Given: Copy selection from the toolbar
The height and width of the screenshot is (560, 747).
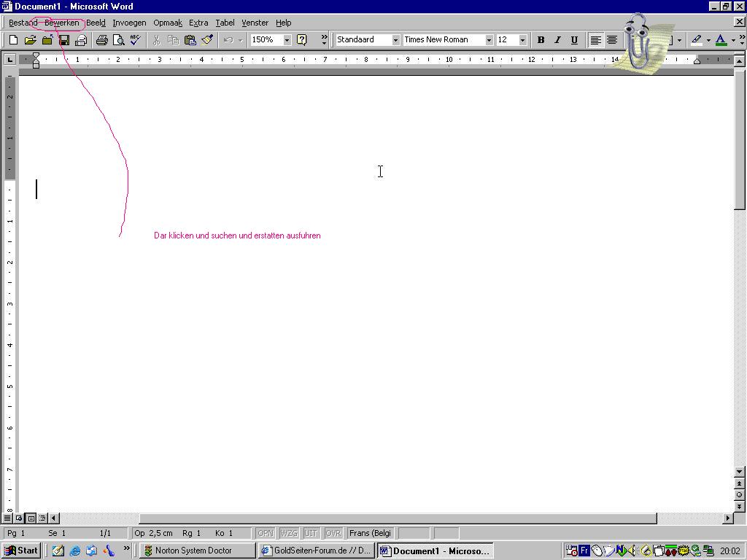Looking at the screenshot, I should tap(173, 40).
